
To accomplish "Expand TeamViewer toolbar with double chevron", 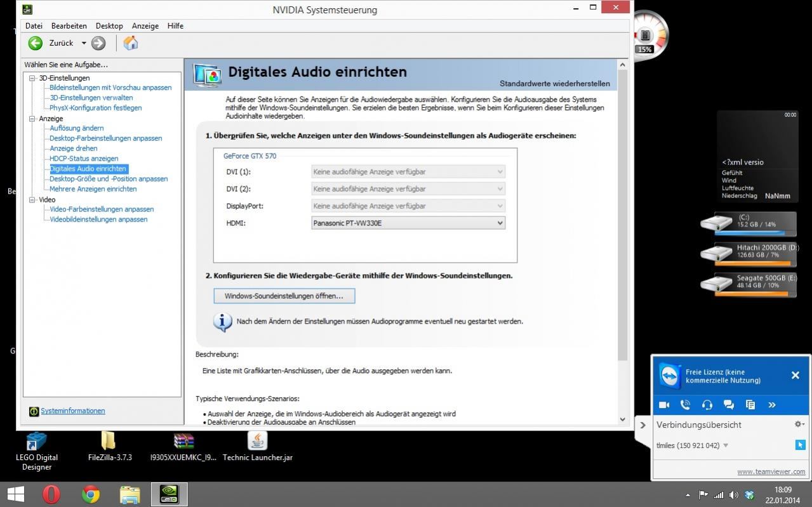I will pyautogui.click(x=772, y=405).
